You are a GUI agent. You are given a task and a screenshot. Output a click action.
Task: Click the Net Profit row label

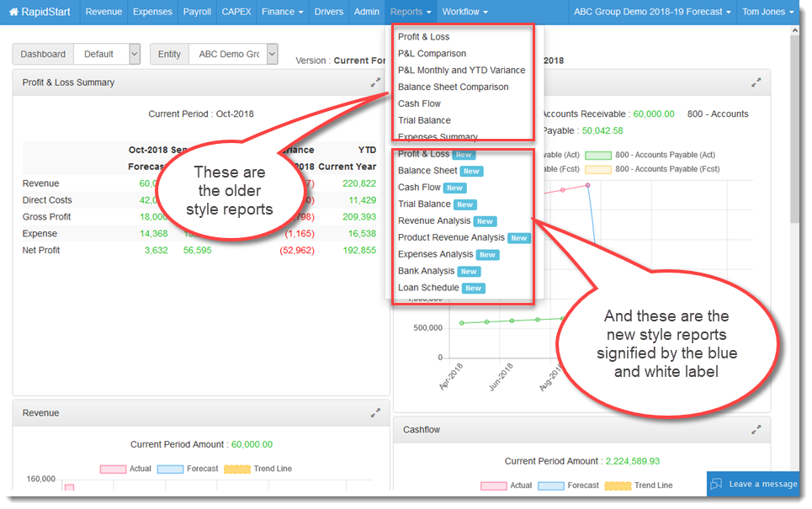pos(41,250)
